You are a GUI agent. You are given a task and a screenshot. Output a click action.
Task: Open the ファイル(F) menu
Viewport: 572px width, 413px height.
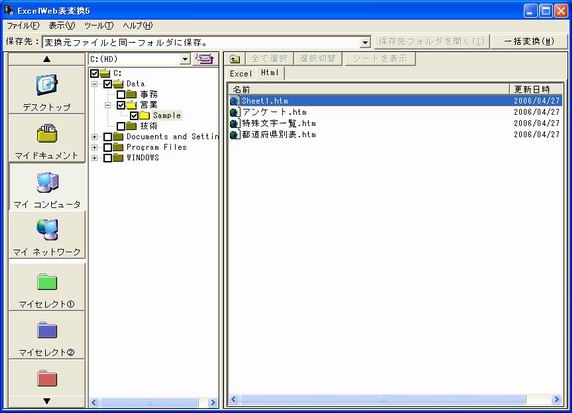pyautogui.click(x=23, y=26)
